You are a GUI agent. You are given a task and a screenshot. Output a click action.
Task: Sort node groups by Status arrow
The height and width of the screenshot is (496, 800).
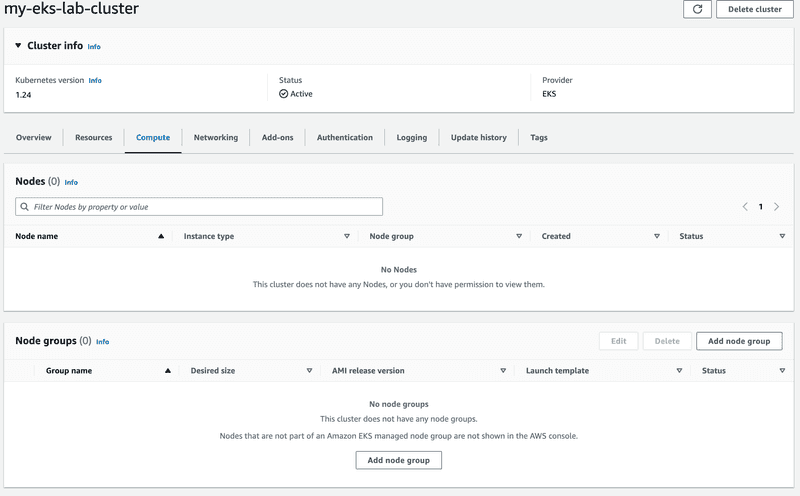pos(782,371)
